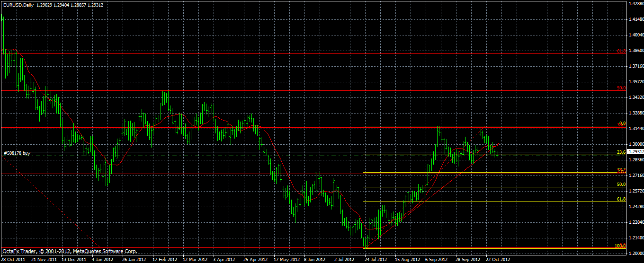Click the 1.4288 price axis label
This screenshot has height=263, width=644.
click(x=635, y=3)
